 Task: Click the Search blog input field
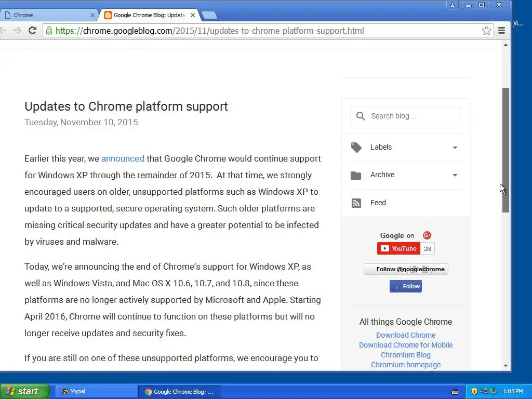click(x=405, y=116)
